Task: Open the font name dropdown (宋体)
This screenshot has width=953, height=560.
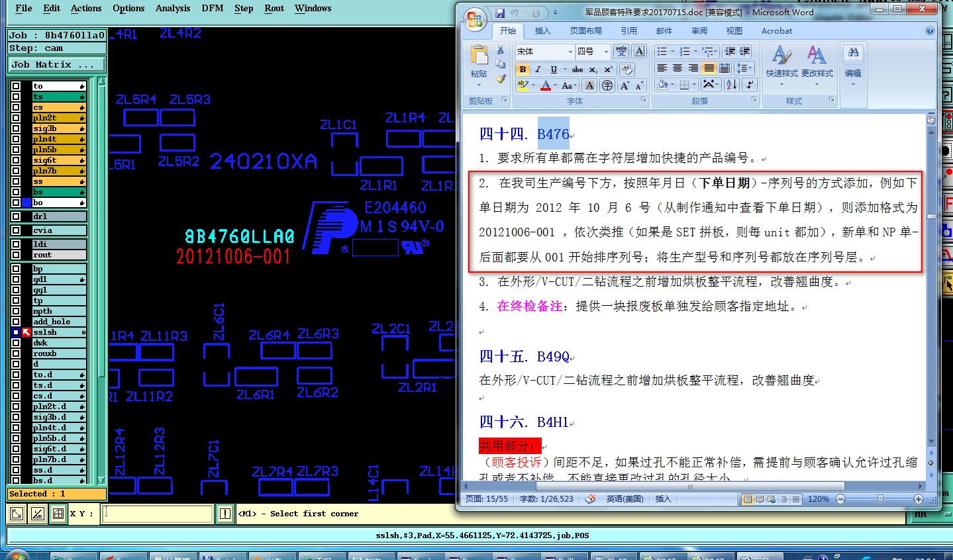Action: click(x=570, y=52)
